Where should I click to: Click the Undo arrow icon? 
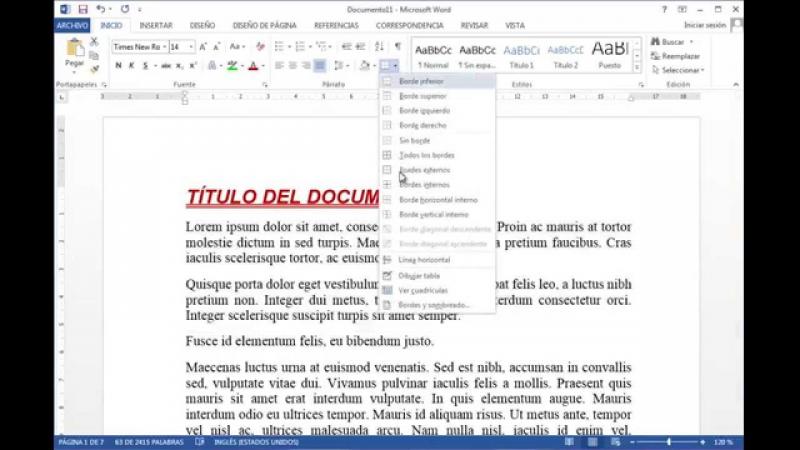(x=100, y=9)
